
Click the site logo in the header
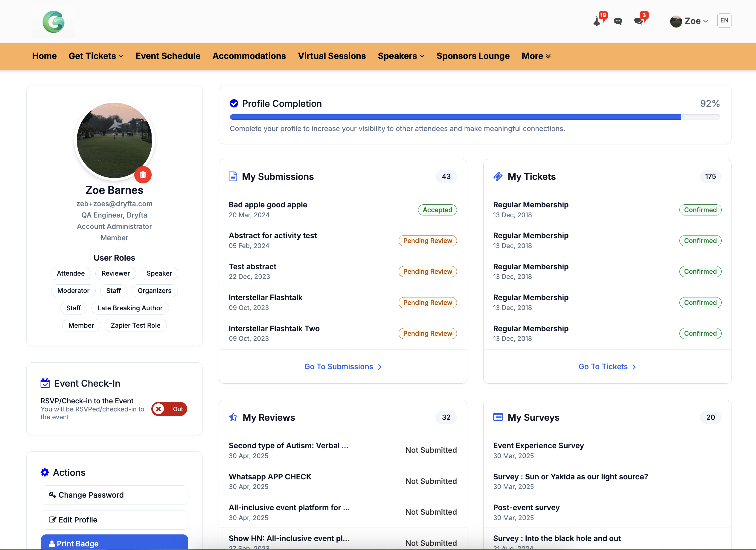53,22
